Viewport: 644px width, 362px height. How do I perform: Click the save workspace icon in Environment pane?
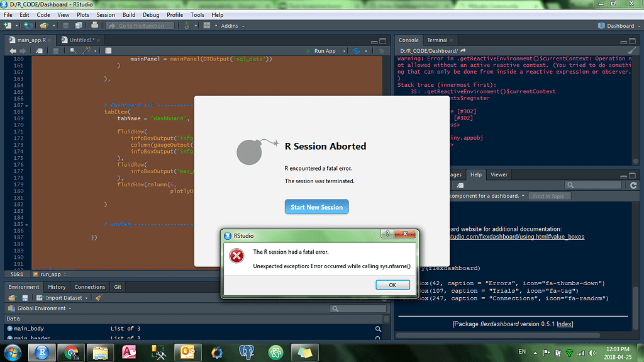pos(25,298)
